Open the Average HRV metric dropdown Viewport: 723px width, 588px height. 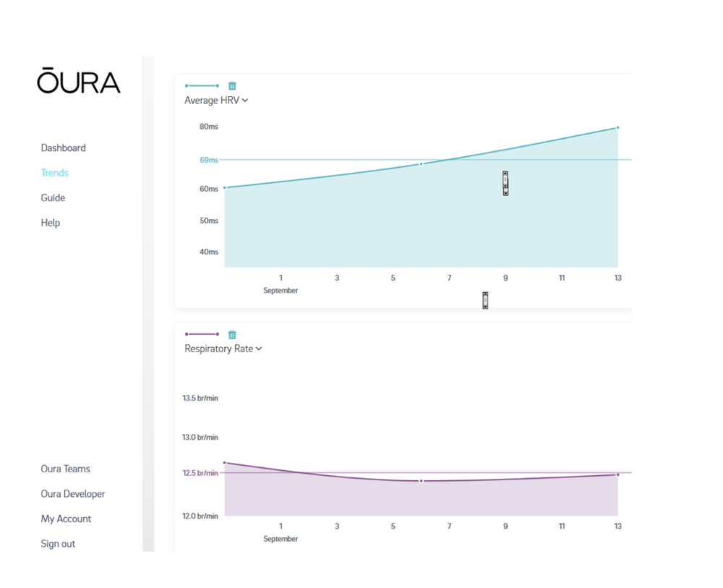point(216,101)
